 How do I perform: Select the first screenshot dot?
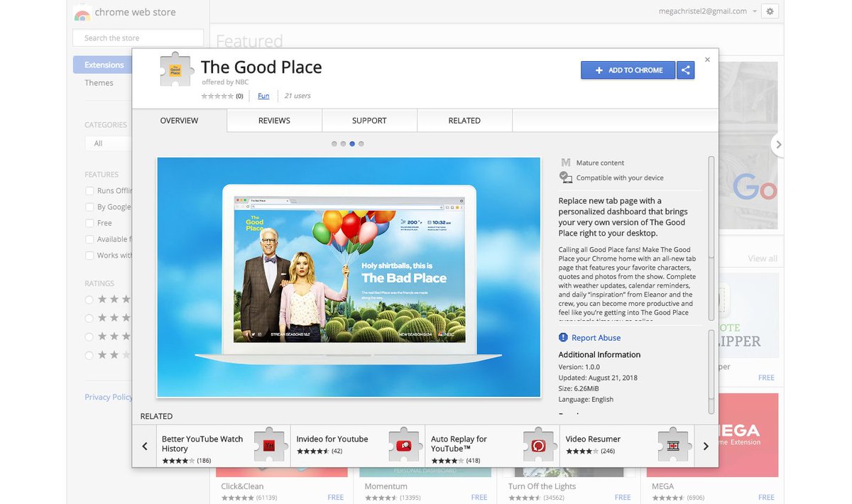tap(334, 143)
